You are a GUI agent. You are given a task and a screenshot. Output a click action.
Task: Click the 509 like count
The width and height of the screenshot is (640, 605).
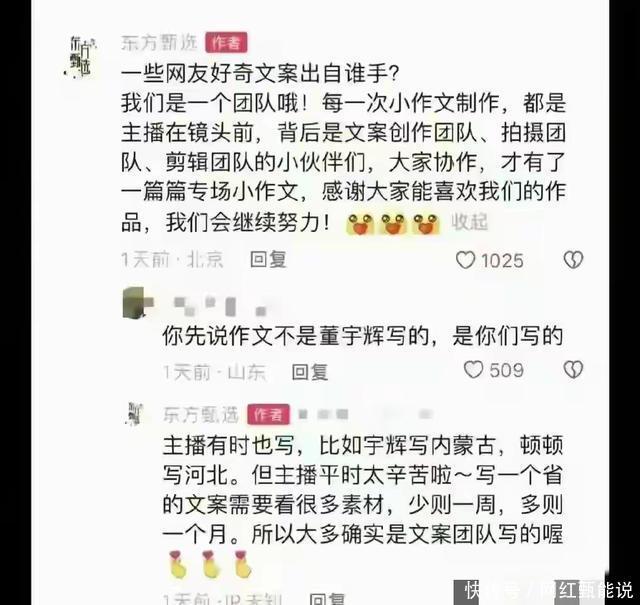[507, 370]
